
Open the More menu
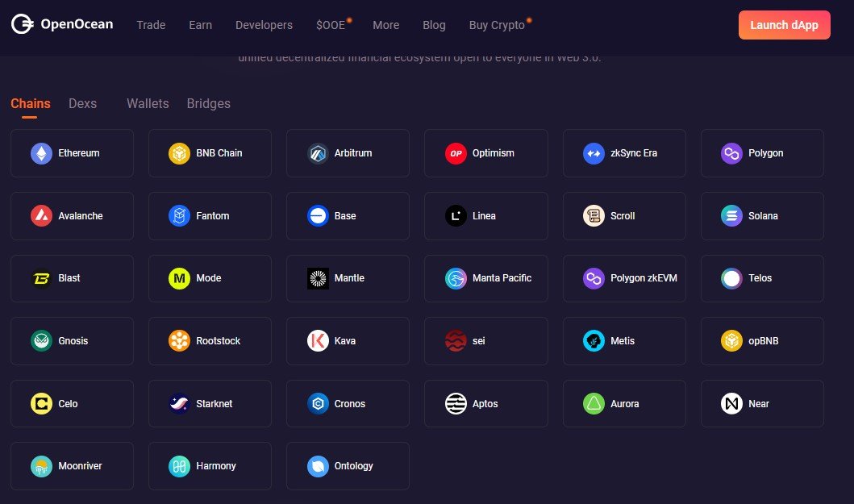click(x=386, y=25)
